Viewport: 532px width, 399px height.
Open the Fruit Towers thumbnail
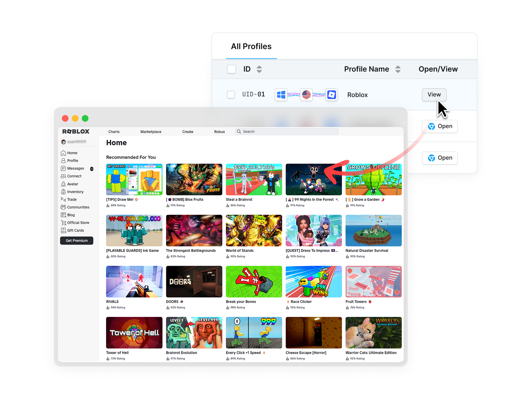pos(374,282)
